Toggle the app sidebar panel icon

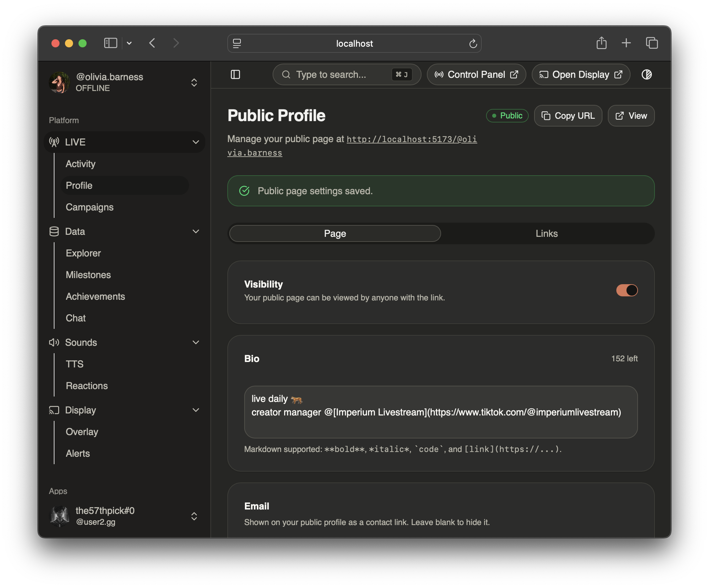pyautogui.click(x=235, y=74)
